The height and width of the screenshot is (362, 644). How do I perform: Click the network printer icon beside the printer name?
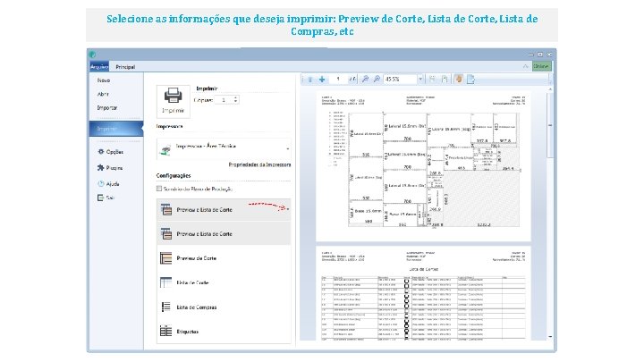click(x=165, y=150)
